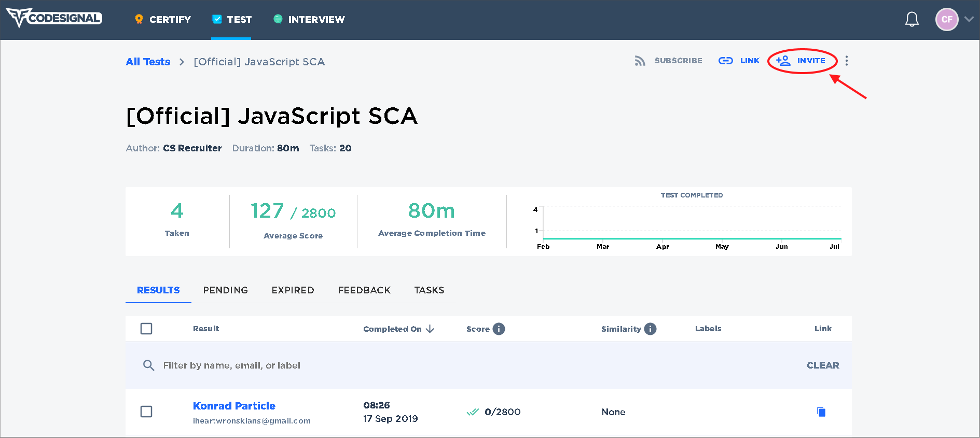980x438 pixels.
Task: Click the Labels column header
Action: point(708,329)
